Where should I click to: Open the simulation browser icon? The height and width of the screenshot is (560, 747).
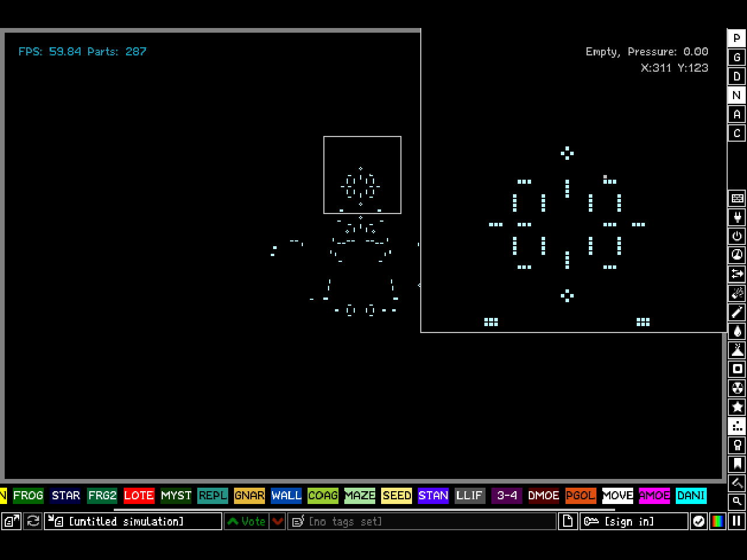[x=11, y=521]
